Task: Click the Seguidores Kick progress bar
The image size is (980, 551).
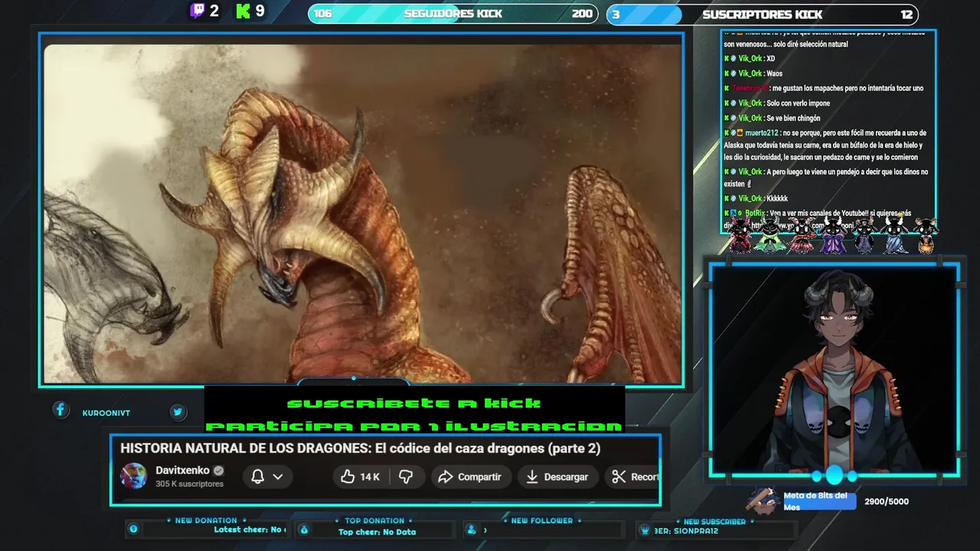Action: click(x=452, y=14)
